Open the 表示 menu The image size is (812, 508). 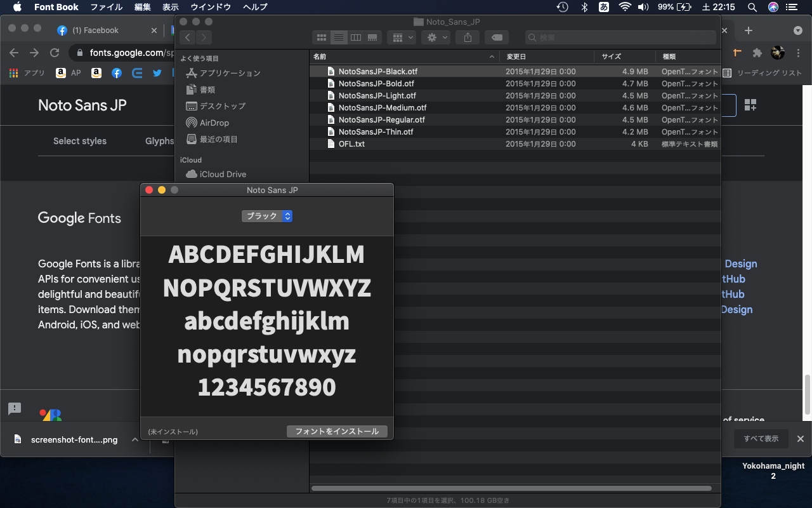(x=171, y=7)
